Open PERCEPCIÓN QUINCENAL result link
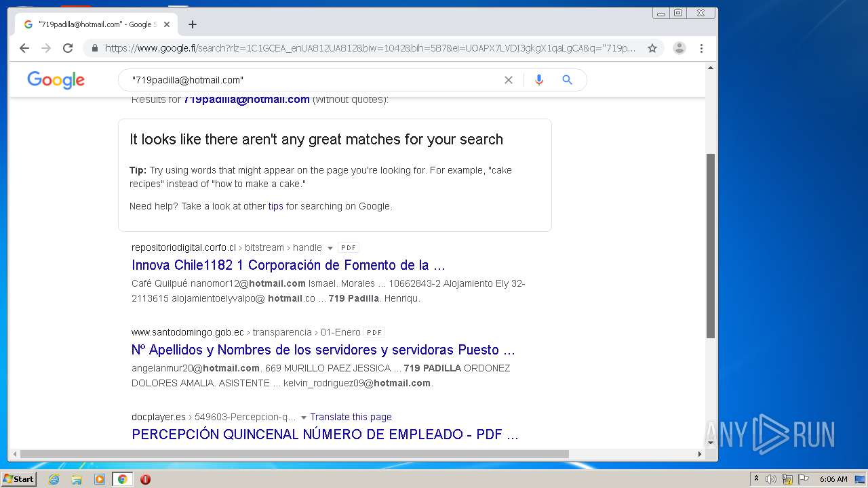868x488 pixels. pos(325,434)
